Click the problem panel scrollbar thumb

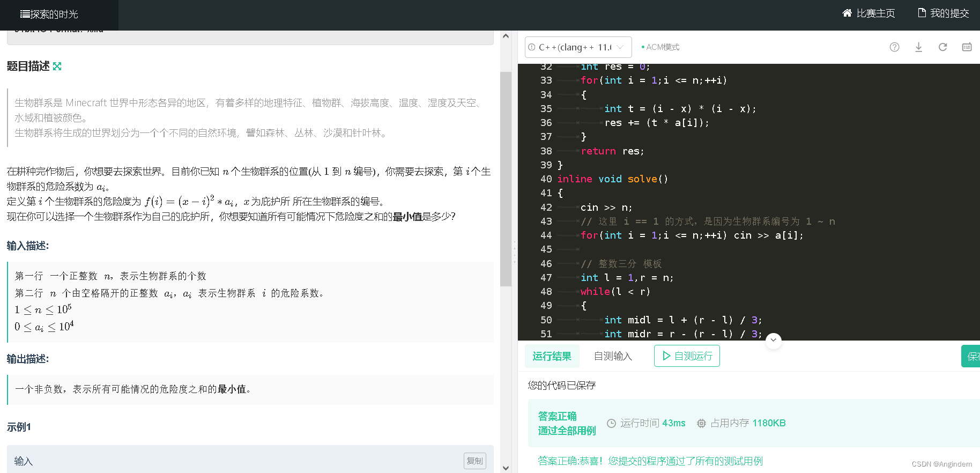506,179
